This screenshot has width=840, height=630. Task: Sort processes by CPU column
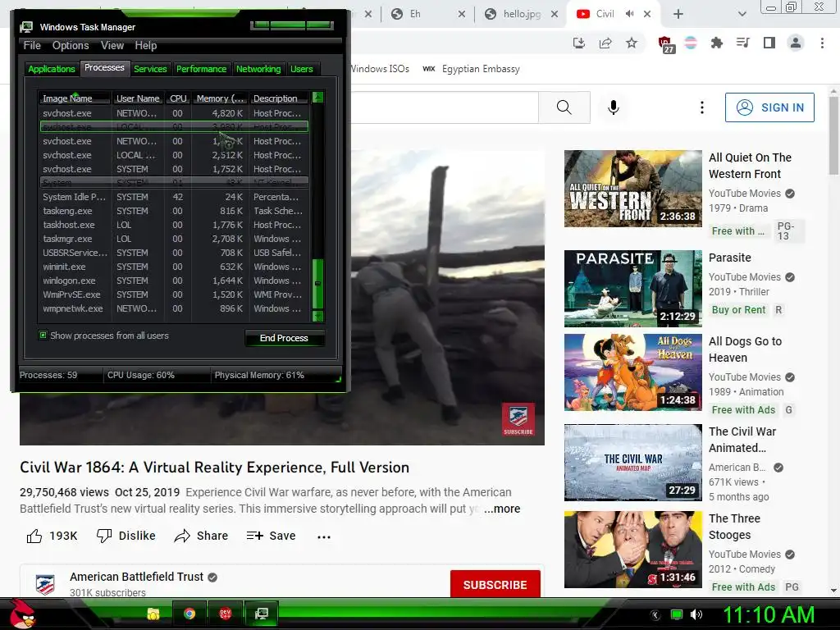(x=178, y=98)
